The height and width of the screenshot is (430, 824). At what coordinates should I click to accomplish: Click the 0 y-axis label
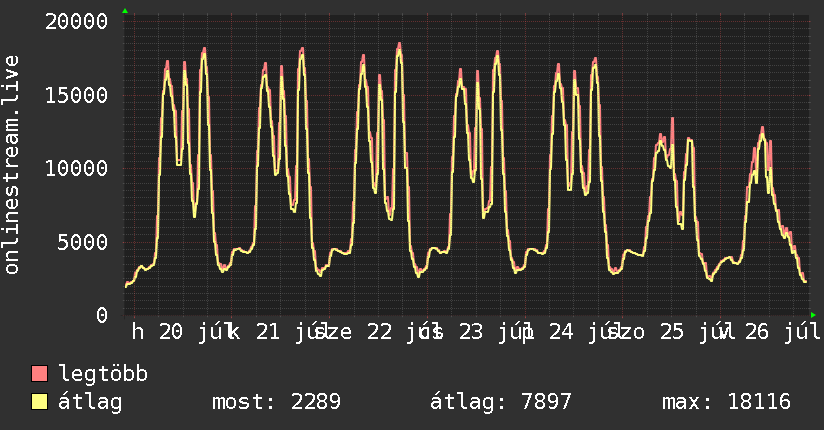[102, 315]
